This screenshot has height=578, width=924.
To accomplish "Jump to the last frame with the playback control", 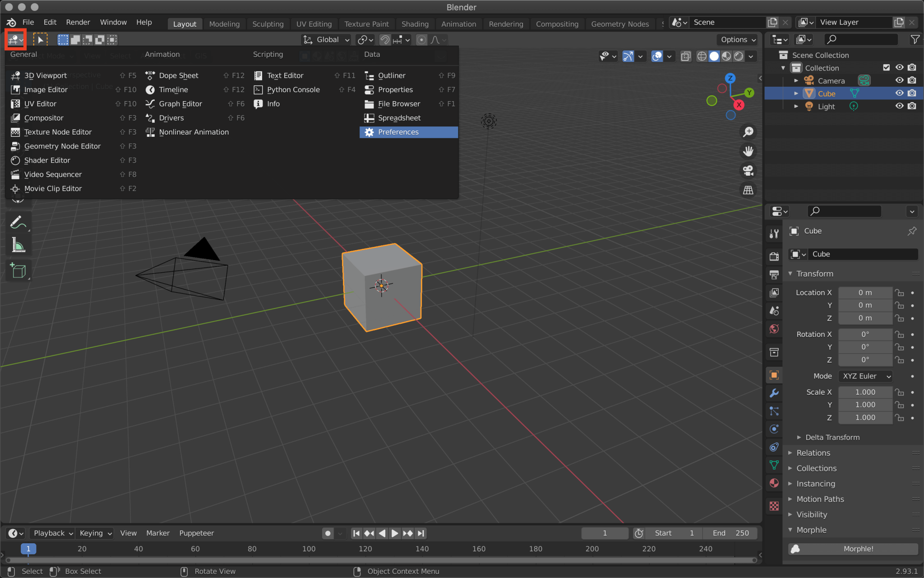I will coord(421,533).
